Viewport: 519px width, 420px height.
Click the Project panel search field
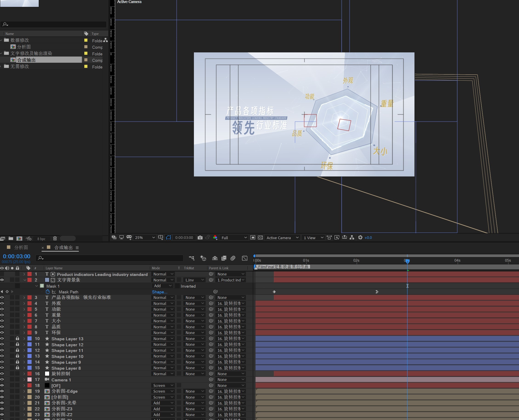[x=53, y=24]
